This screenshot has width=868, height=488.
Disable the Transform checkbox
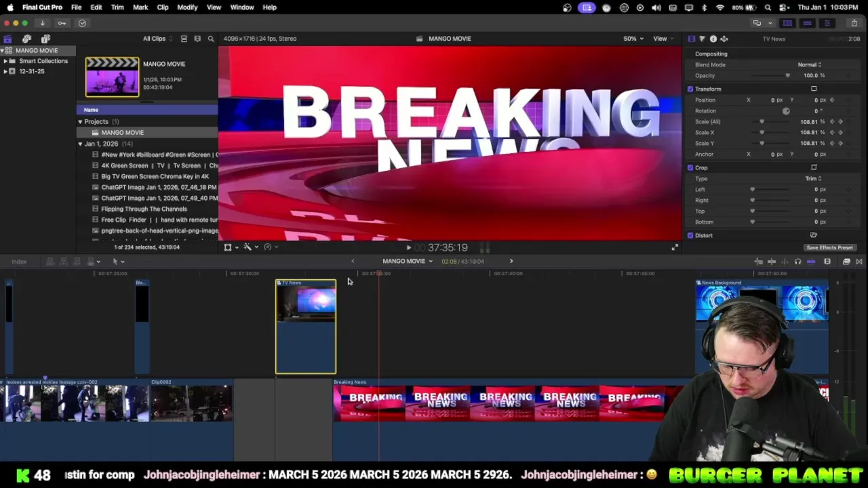coord(690,89)
